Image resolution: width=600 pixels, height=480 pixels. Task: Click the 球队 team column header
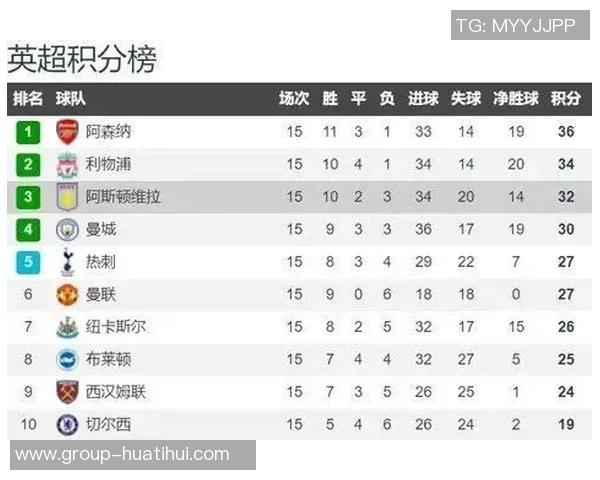pos(71,99)
